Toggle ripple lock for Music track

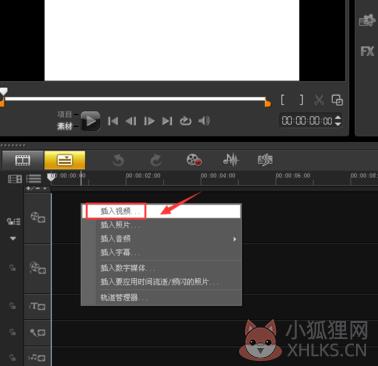pyautogui.click(x=12, y=358)
